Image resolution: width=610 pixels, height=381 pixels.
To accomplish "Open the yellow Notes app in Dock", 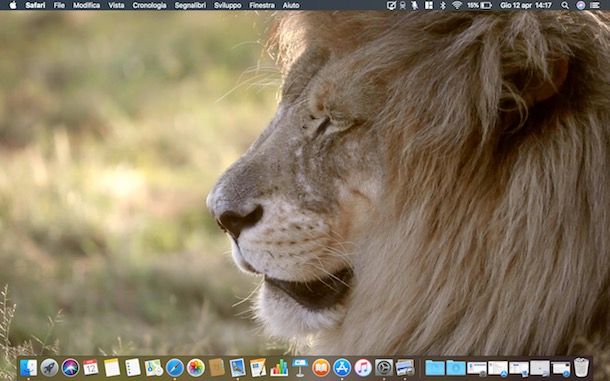I will click(x=112, y=368).
